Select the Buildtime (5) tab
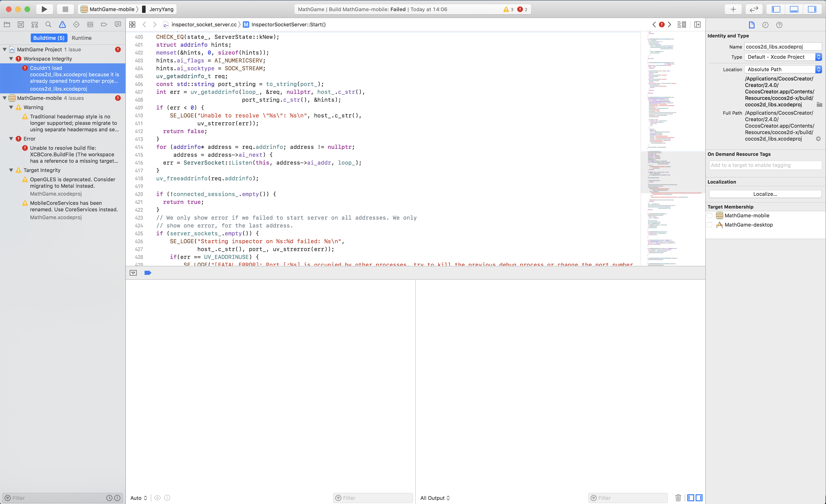Viewport: 826px width, 504px height. click(x=49, y=38)
